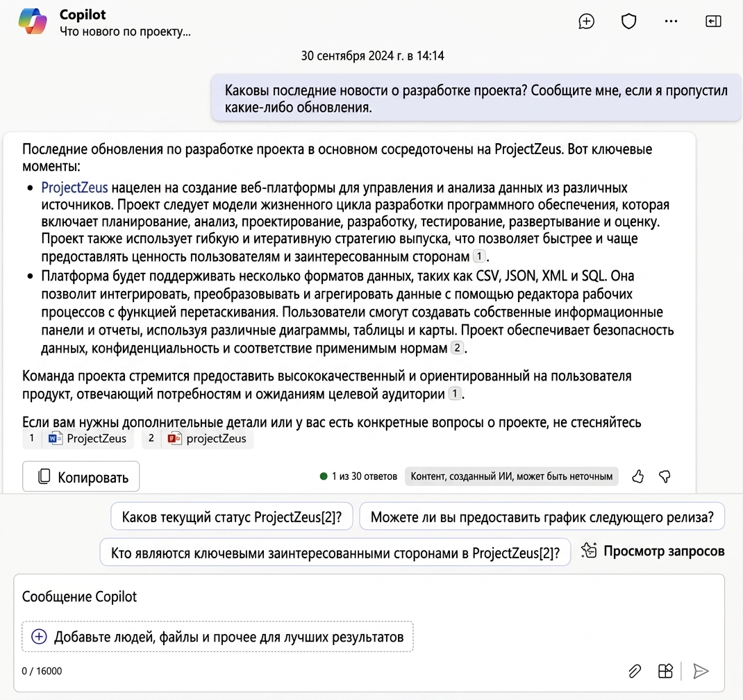Click citation 2 after применимым нормам
Viewport: 743px width, 700px height.
pyautogui.click(x=457, y=348)
